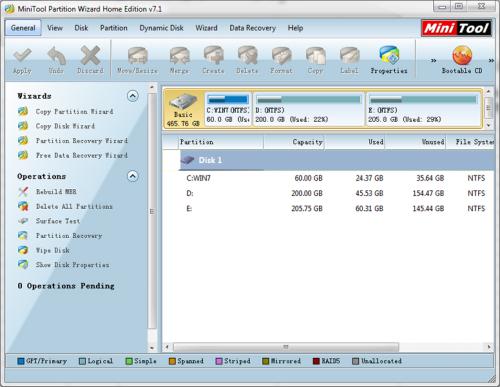This screenshot has width=500, height=387.
Task: Expand the toolbar overflow chevron beside Bootable CD
Action: pyautogui.click(x=491, y=61)
